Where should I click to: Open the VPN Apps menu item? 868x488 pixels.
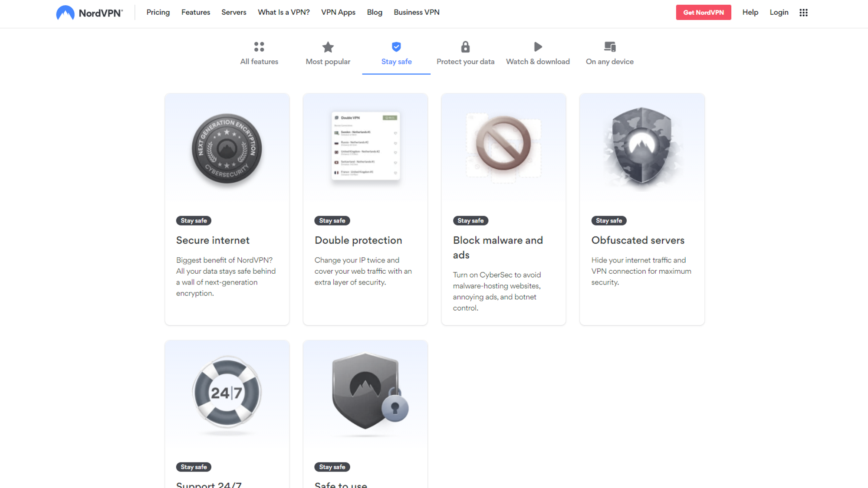coord(338,12)
